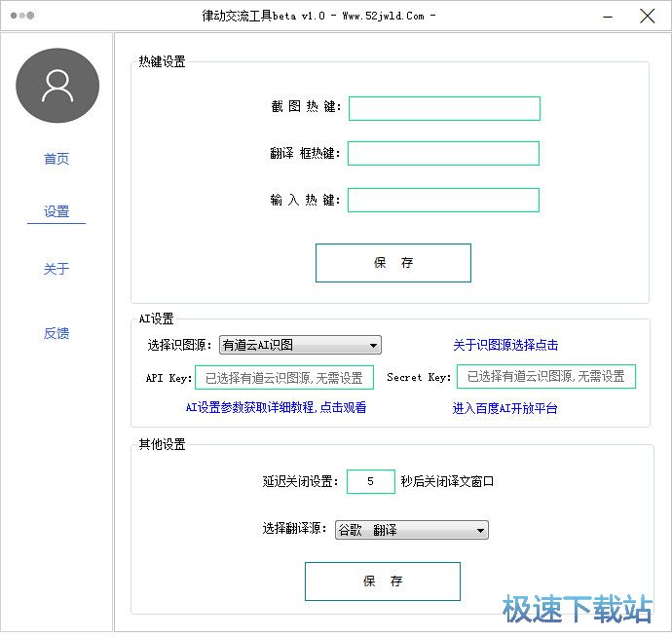Screen dimensions: 672x638
Task: Open the 关于 sidebar page
Action: point(56,269)
